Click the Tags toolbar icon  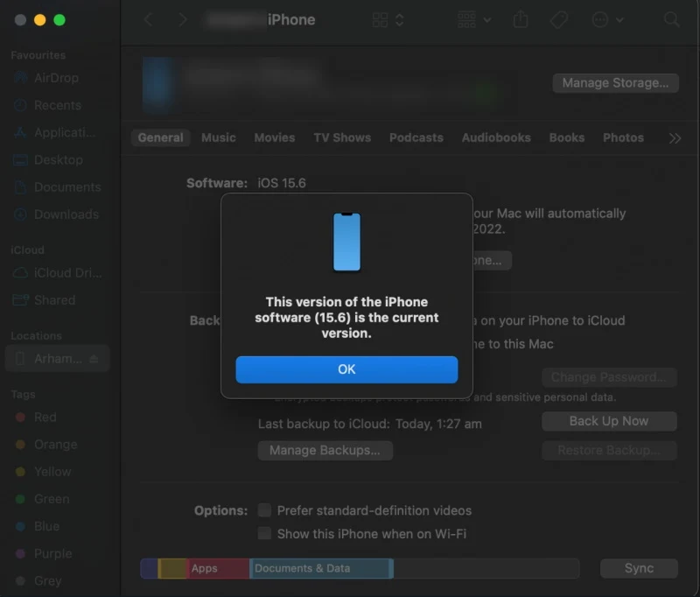(x=558, y=19)
